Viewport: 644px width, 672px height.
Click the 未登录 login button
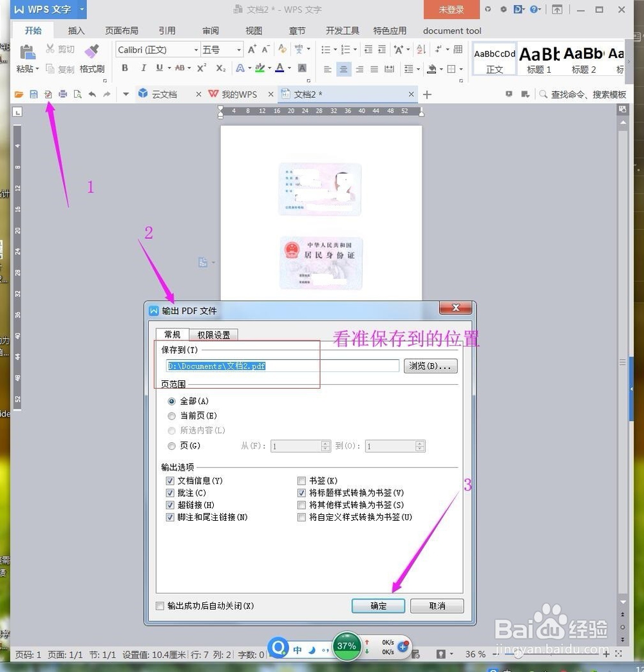[451, 10]
